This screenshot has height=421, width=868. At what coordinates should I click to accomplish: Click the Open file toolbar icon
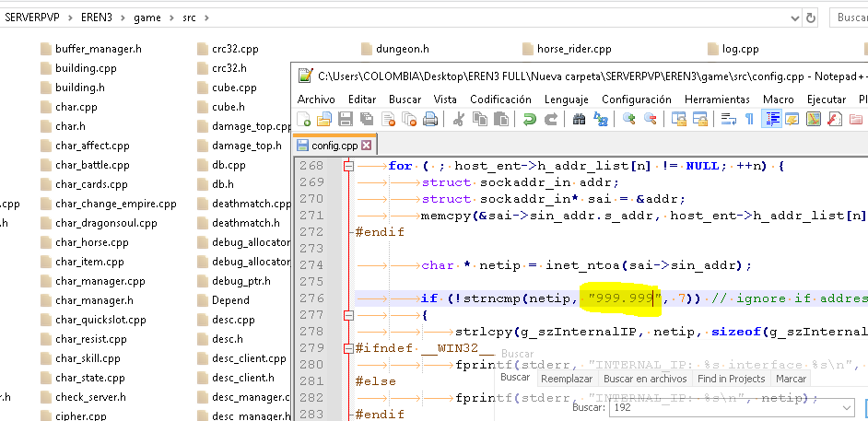[x=323, y=119]
